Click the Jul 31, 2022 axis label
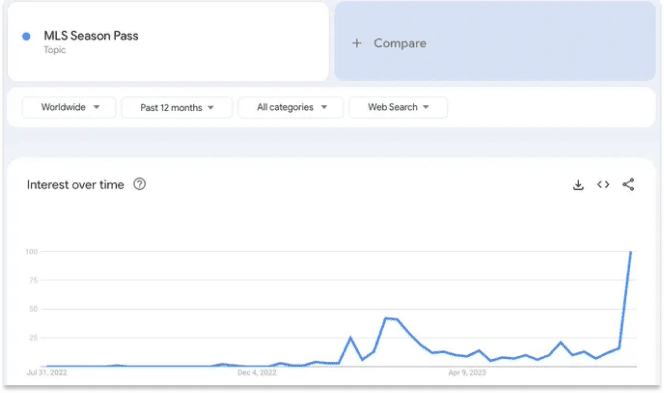Viewport: 664px width, 393px height. (47, 373)
